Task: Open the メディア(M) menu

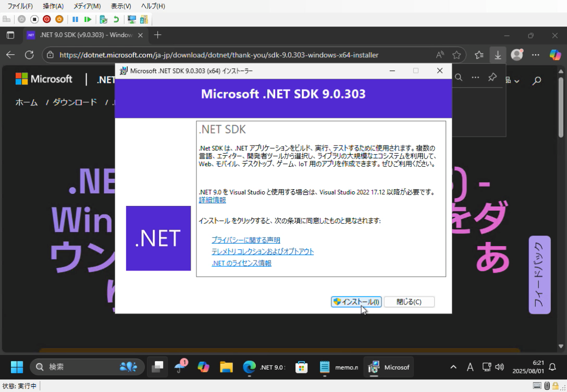Action: (87, 6)
